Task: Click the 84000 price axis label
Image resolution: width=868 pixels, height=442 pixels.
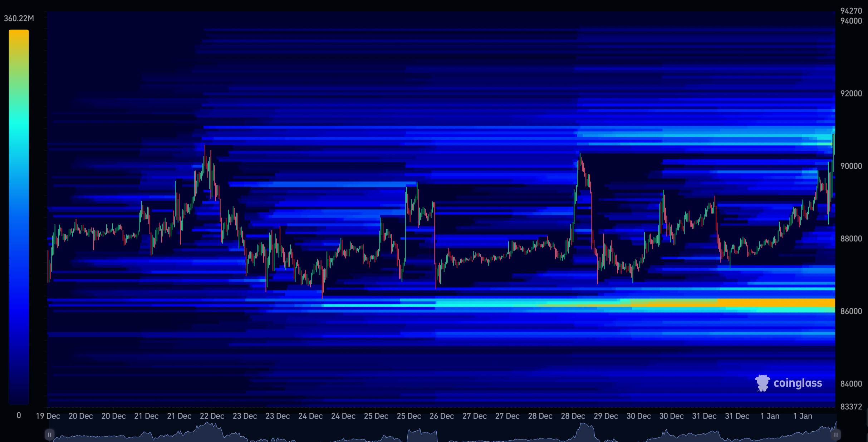Action: 851,384
